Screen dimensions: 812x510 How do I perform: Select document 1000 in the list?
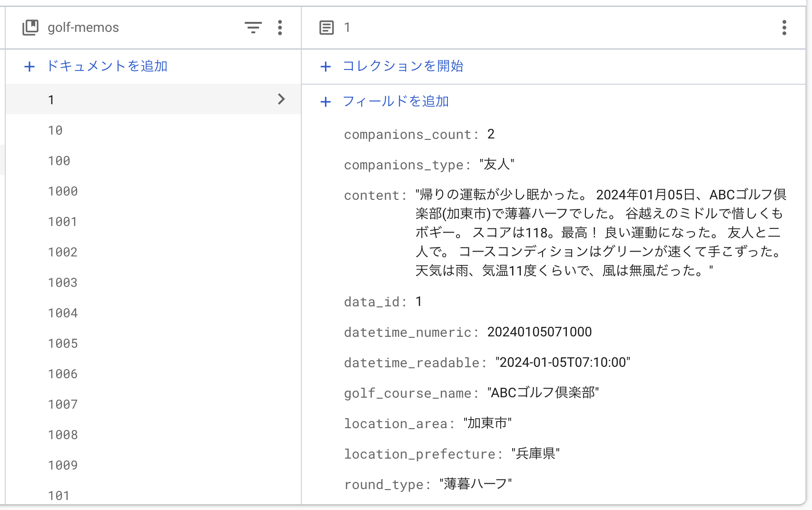(62, 191)
